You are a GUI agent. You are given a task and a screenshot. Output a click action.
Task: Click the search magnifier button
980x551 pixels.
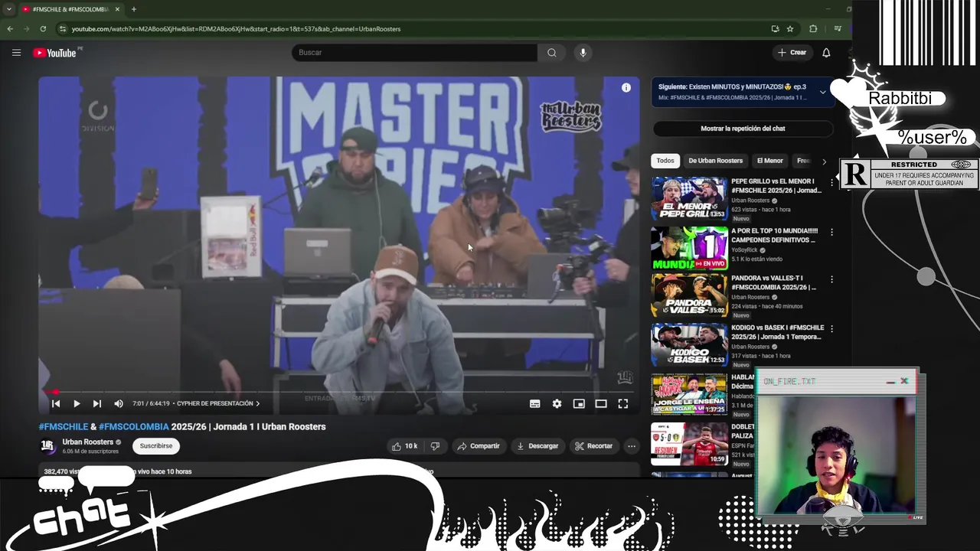551,53
